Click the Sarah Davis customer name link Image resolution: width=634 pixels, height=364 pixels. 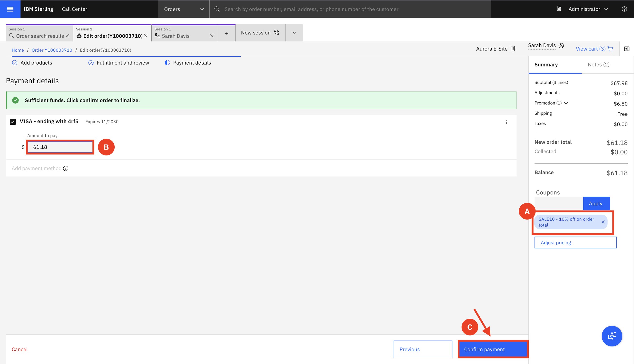pyautogui.click(x=542, y=46)
